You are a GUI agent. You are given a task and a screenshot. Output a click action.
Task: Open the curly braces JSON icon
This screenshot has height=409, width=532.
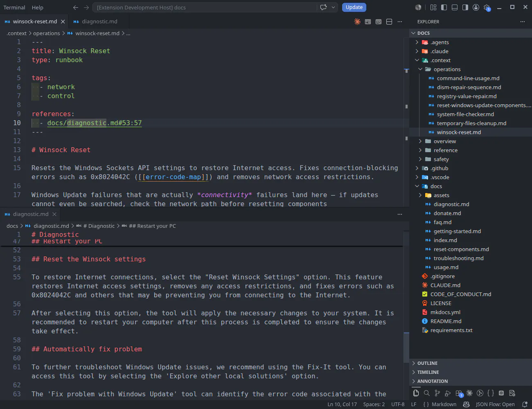point(491,393)
